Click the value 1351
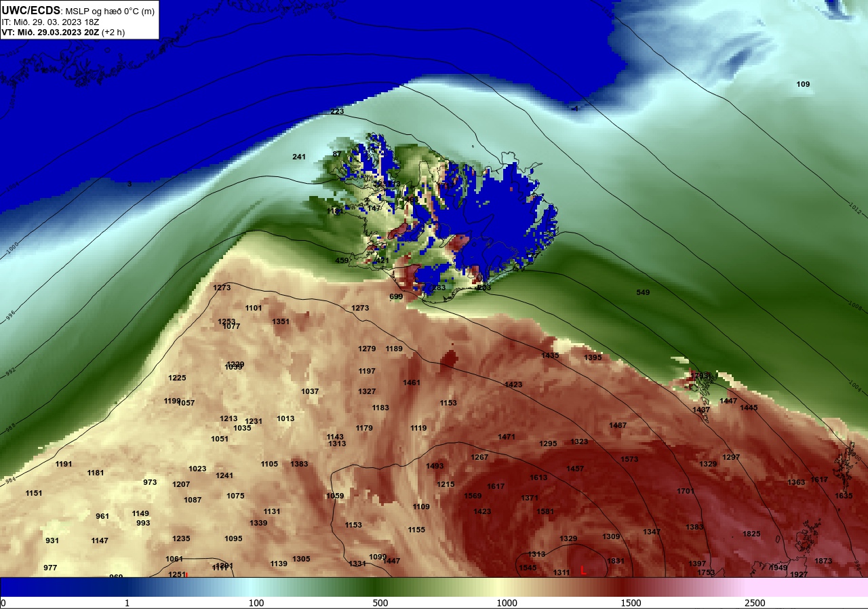Screen dimensions: 868x609 click(281, 321)
